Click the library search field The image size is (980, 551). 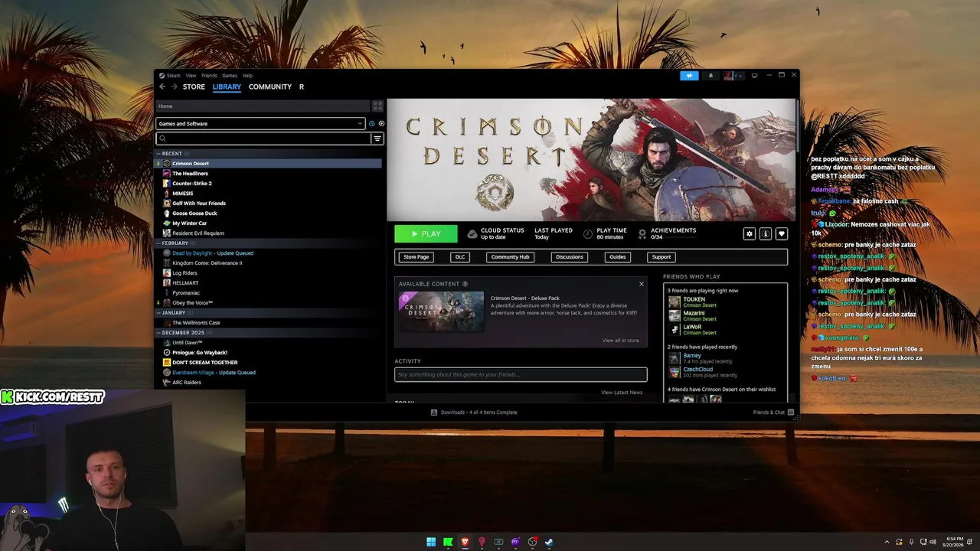[x=264, y=139]
